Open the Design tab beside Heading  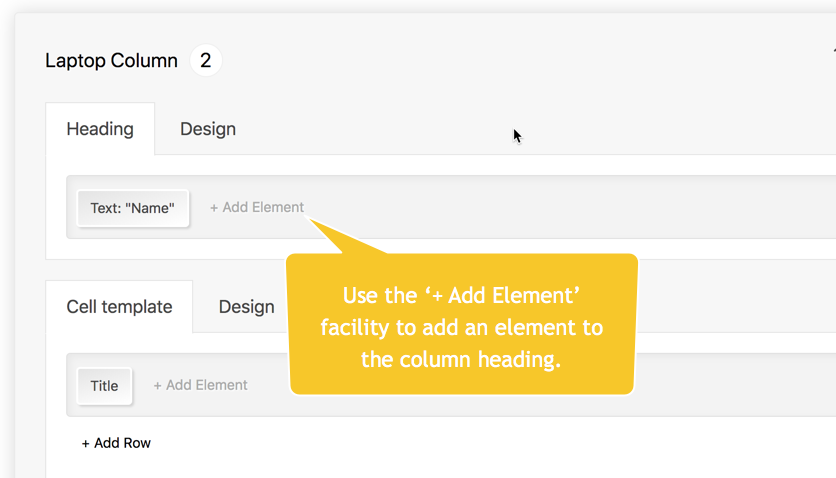208,129
